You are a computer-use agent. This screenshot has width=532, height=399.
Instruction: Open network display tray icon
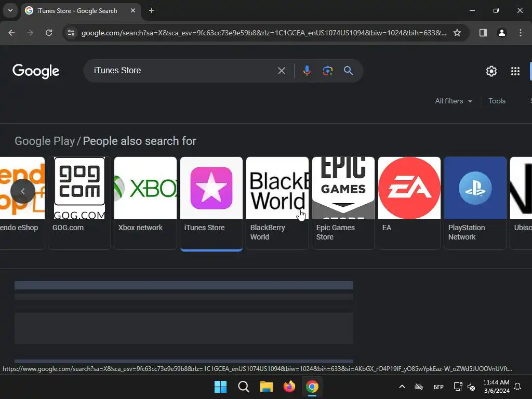[458, 387]
